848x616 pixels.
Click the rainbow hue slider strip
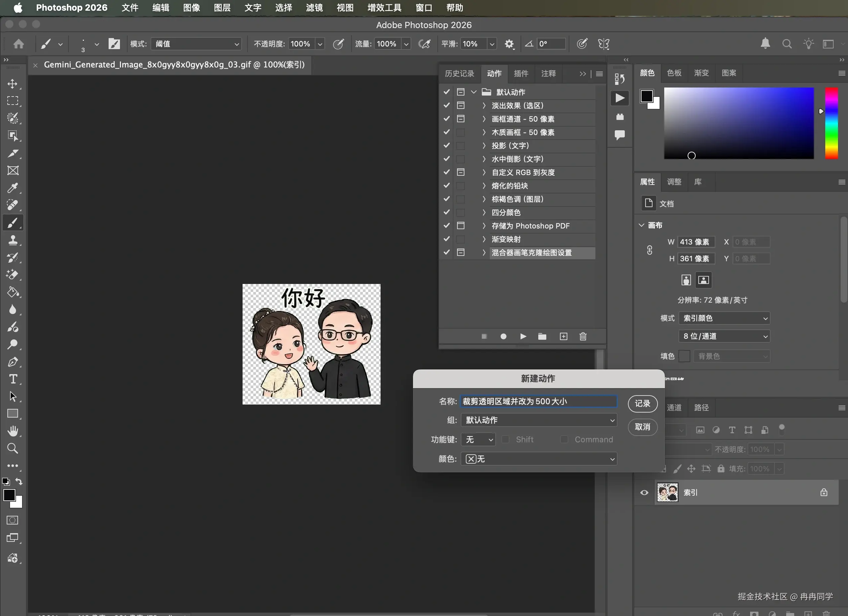pos(832,123)
